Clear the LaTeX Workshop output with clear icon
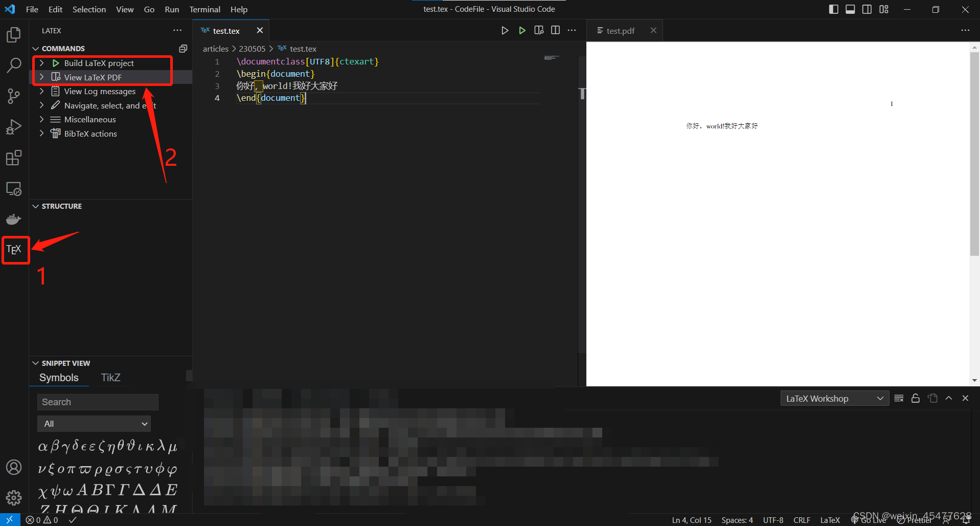Image resolution: width=980 pixels, height=526 pixels. coord(899,398)
